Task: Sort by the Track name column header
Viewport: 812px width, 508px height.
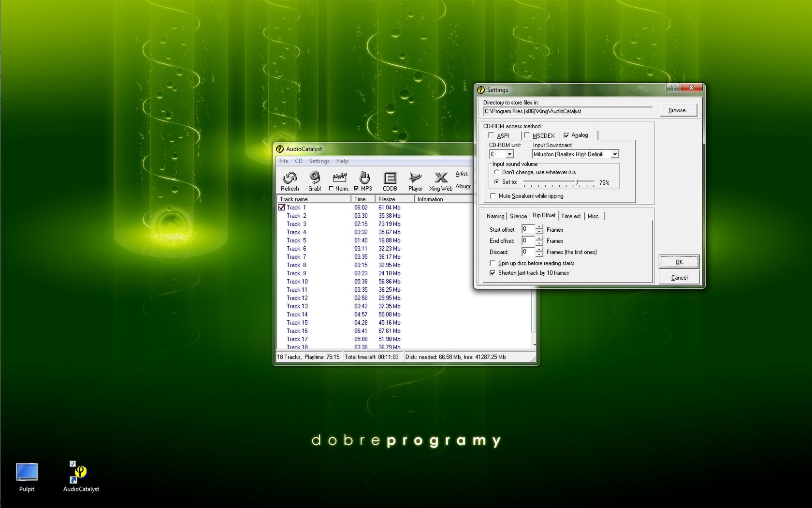Action: coord(314,199)
